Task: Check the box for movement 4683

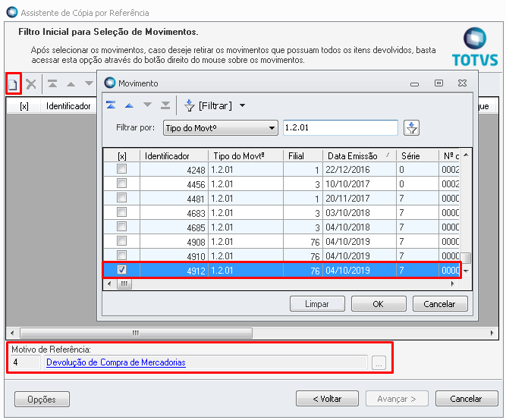Action: 121,212
